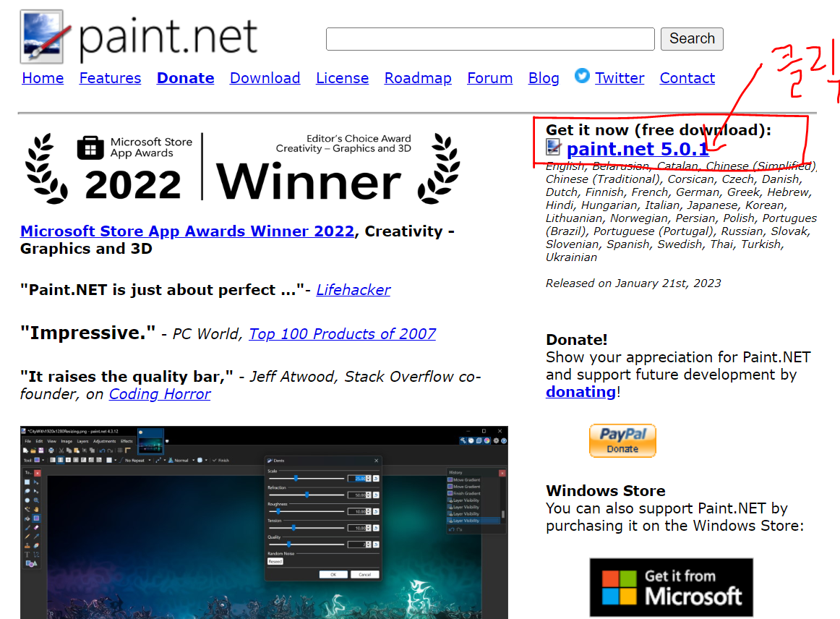Open the Download navigation link
Viewport: 840px width, 619px height.
pos(265,78)
